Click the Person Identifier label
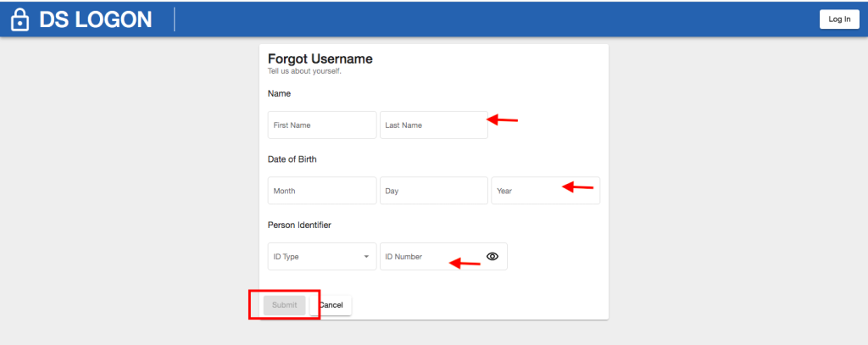 coord(299,225)
